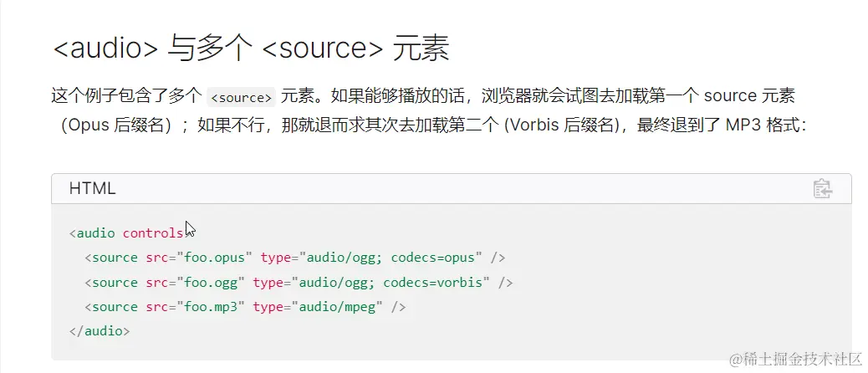
Task: Click the source tag name on the foo.opus line
Action: tap(115, 258)
